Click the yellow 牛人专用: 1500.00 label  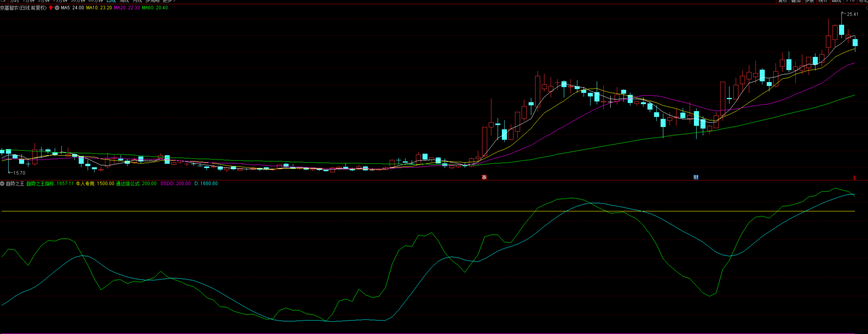click(x=95, y=184)
